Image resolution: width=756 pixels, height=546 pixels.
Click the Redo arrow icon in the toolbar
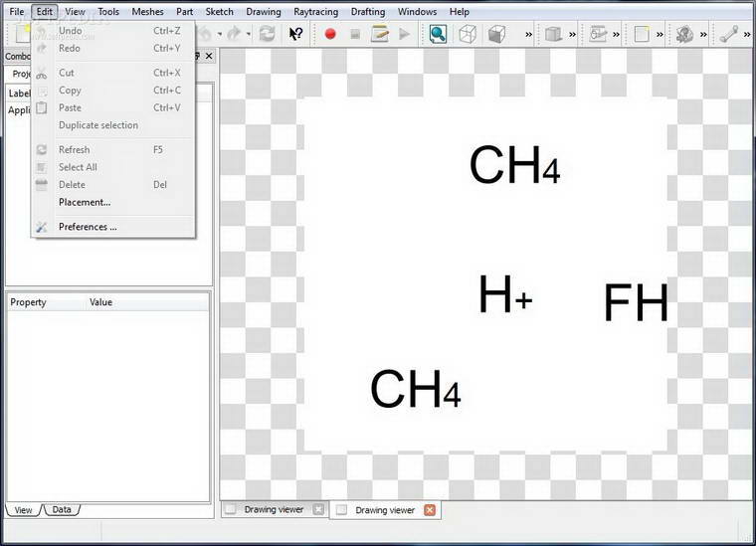point(234,34)
